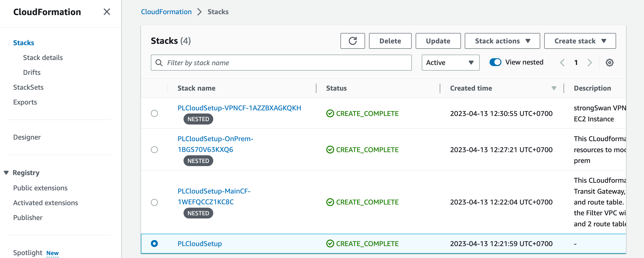
Task: Select the PLCloudSetup-OnPrem stack radio button
Action: [x=154, y=150]
